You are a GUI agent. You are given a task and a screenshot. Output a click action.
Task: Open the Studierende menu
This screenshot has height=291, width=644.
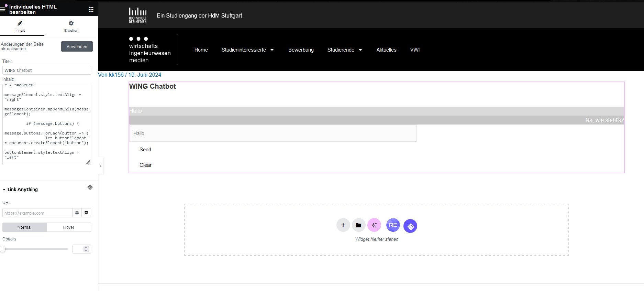point(341,50)
